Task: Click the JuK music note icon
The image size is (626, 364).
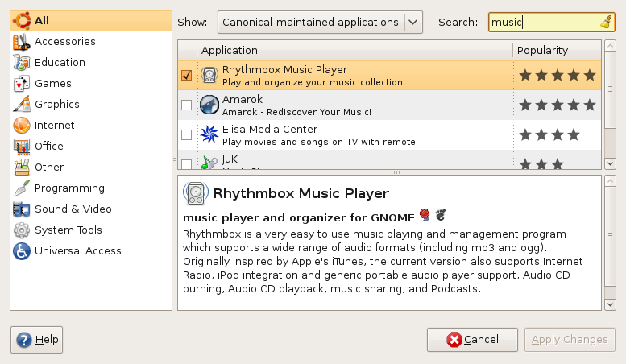Action: coord(209,162)
